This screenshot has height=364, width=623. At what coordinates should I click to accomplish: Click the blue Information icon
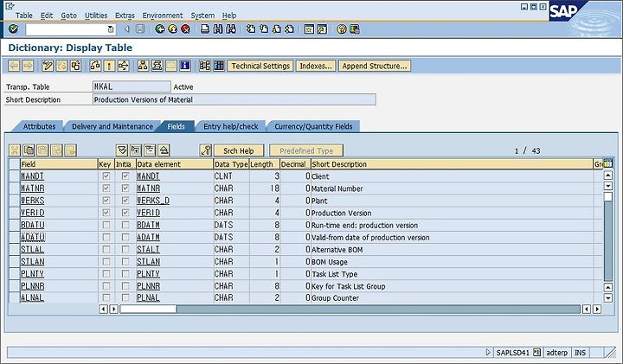point(185,66)
